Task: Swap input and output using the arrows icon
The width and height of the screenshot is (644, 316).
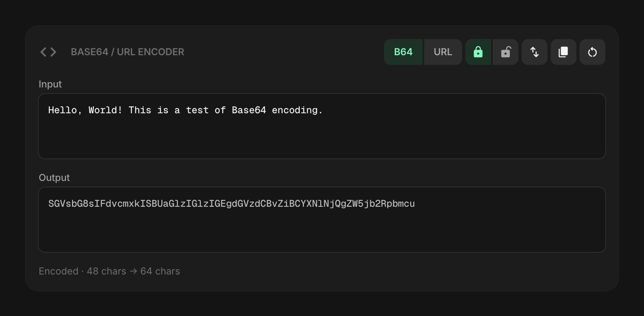Action: point(535,52)
